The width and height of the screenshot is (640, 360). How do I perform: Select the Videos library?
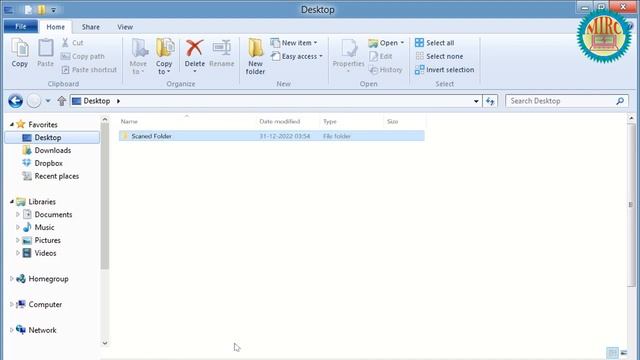coord(45,253)
